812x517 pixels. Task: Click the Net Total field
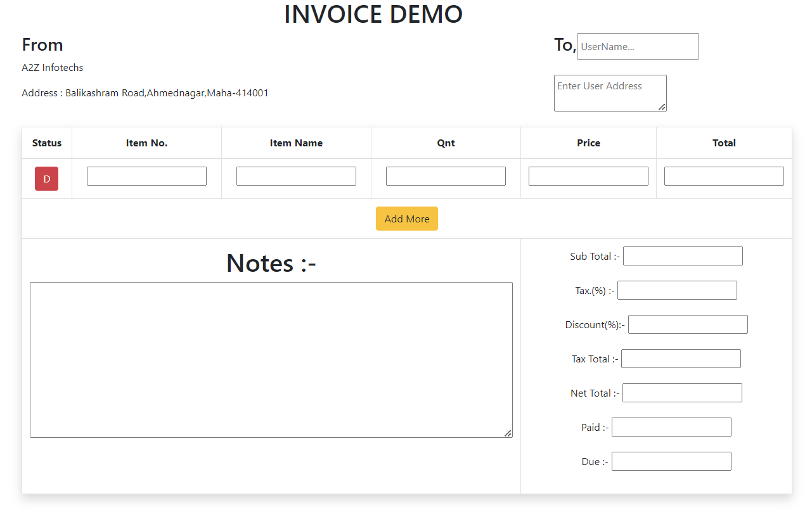[682, 392]
